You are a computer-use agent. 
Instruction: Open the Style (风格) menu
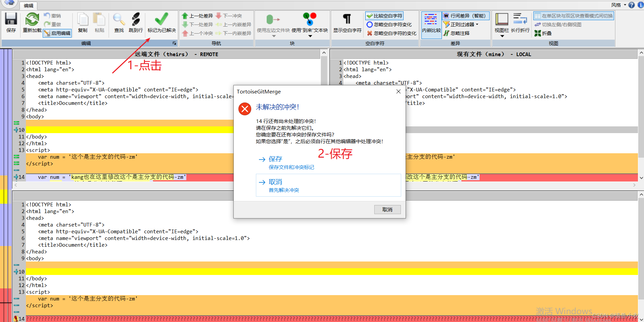pyautogui.click(x=619, y=5)
